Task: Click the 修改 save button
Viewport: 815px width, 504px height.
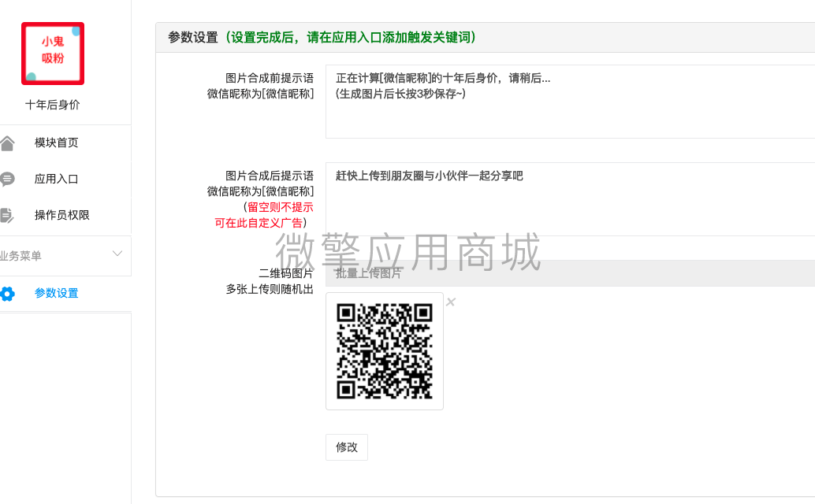Action: [346, 447]
